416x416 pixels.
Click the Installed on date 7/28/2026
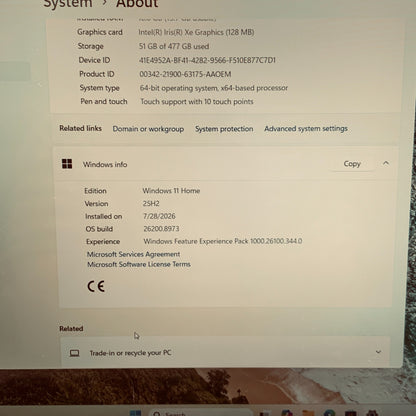pos(159,216)
